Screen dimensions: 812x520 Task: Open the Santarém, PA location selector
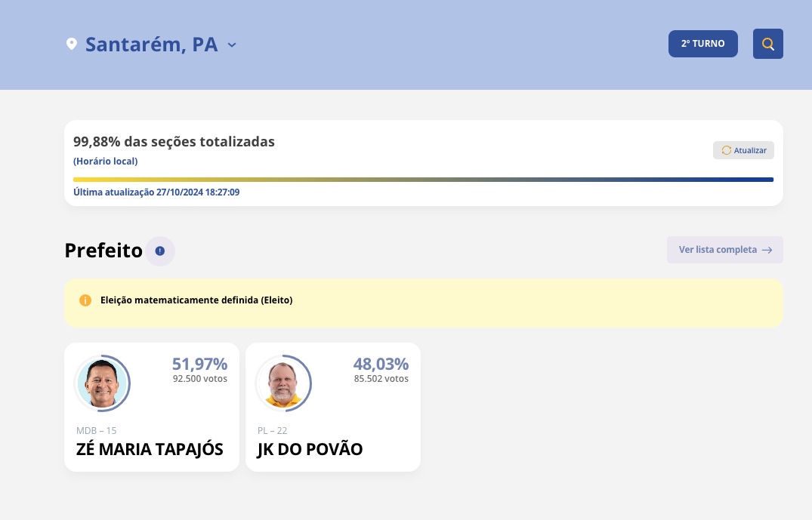coord(151,45)
